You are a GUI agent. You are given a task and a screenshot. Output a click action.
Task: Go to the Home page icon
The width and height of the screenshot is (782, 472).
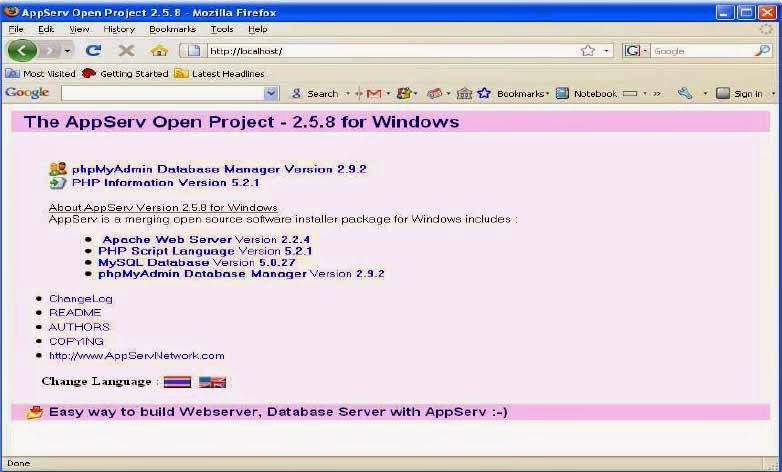pos(159,50)
